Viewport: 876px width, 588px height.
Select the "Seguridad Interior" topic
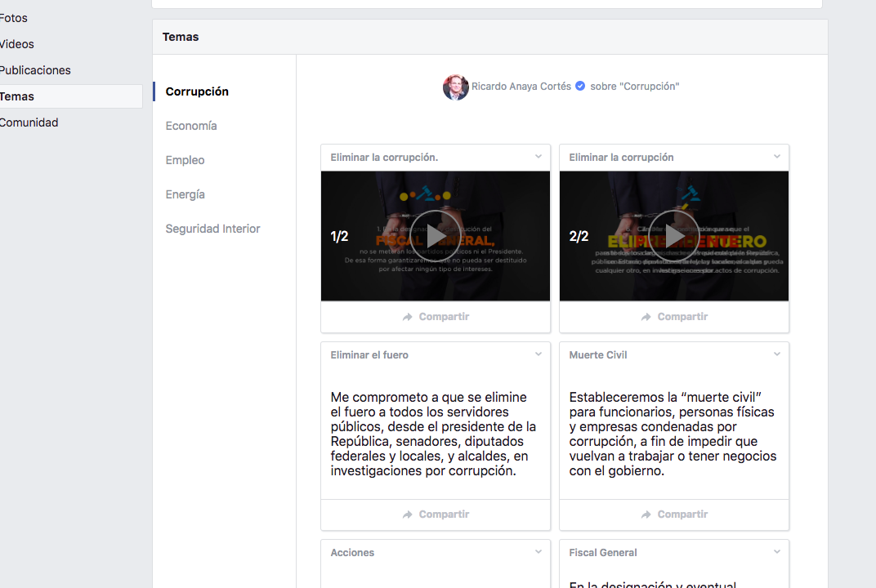pos(212,228)
